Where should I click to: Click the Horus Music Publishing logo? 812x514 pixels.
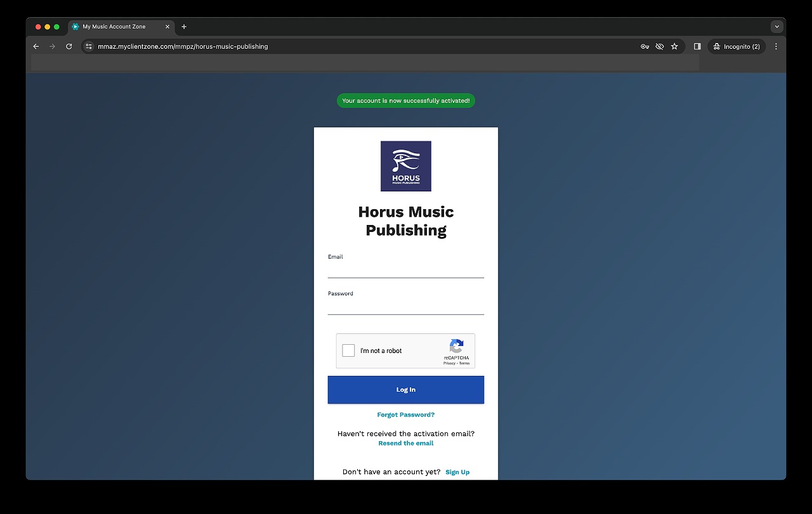406,166
